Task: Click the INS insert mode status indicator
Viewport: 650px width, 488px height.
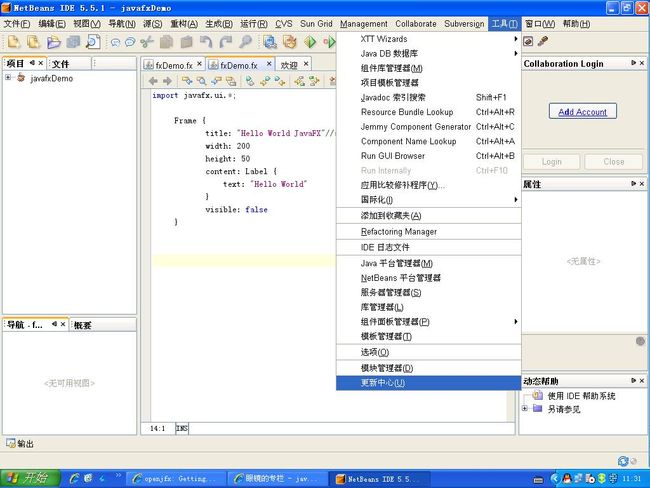Action: [x=182, y=428]
